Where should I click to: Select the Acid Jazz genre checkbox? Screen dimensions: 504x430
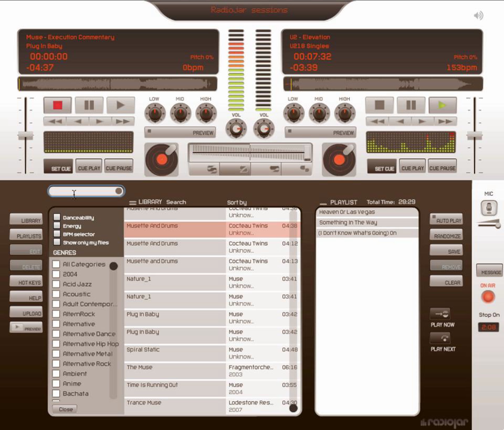click(x=56, y=284)
